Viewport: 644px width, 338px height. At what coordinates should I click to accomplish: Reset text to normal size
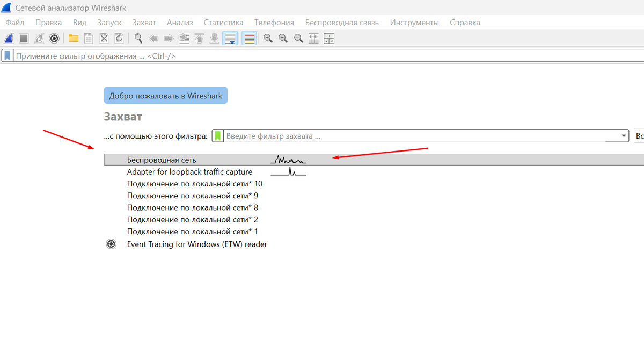coord(298,39)
